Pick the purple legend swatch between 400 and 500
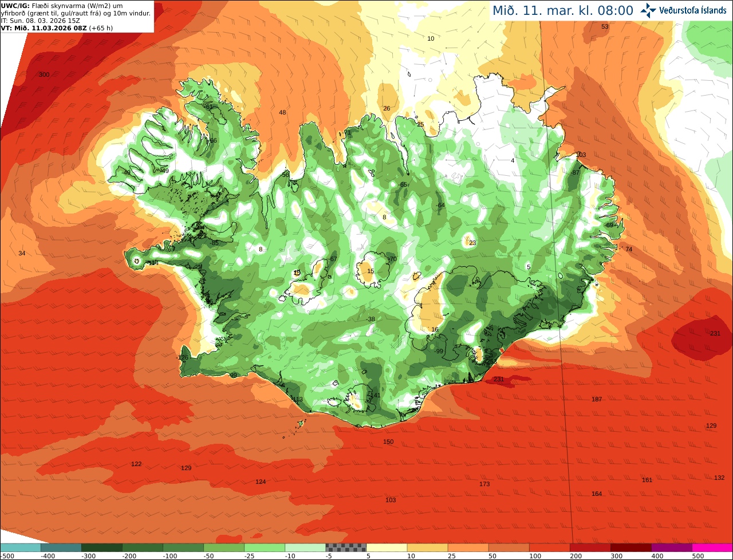Image resolution: width=733 pixels, height=560 pixels. click(x=672, y=548)
